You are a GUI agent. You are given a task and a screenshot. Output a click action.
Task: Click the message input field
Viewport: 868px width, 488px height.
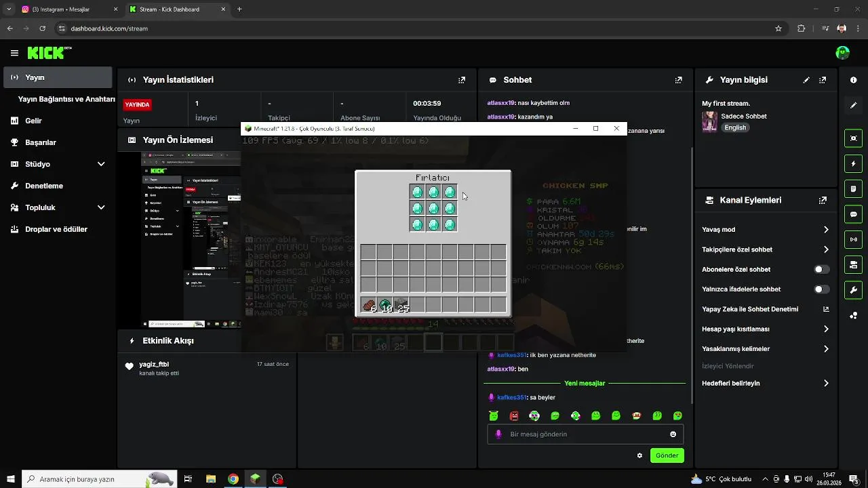pos(585,434)
